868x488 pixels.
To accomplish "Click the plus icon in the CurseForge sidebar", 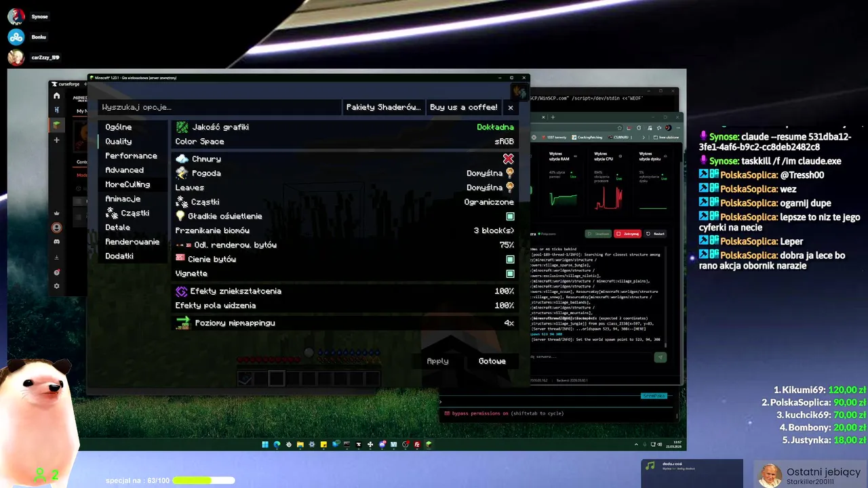I will point(57,140).
